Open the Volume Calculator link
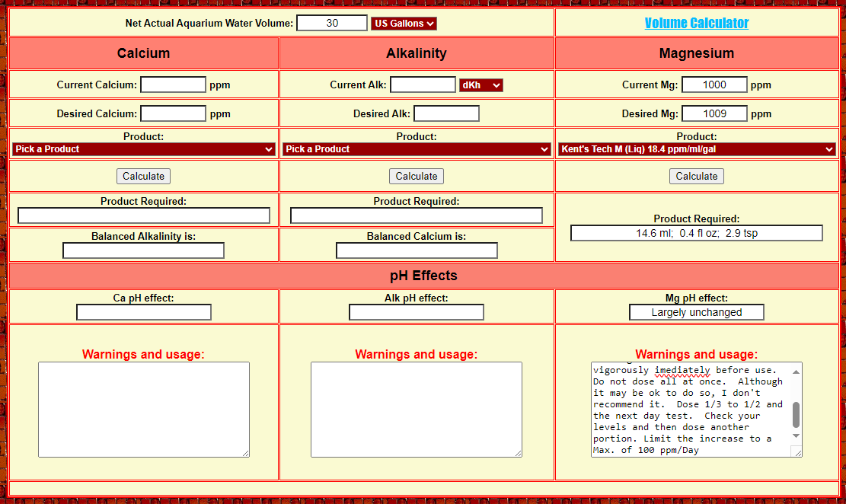The width and height of the screenshot is (846, 504). point(696,24)
